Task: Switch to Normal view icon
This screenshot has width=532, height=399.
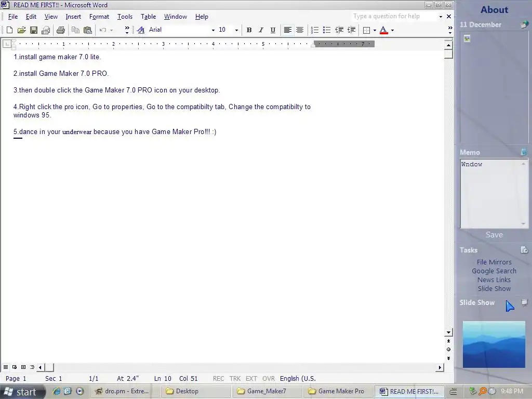Action: pos(6,367)
